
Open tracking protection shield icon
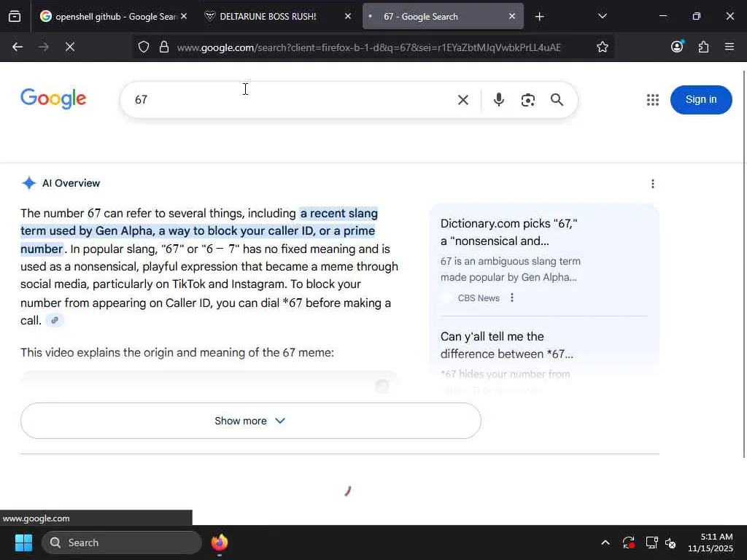(x=144, y=47)
